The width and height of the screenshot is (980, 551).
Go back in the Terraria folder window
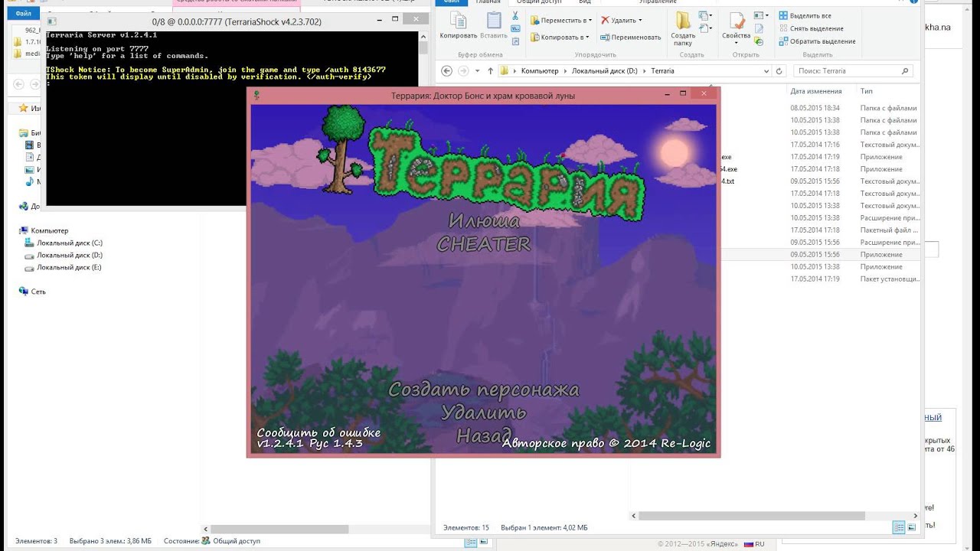[x=447, y=70]
